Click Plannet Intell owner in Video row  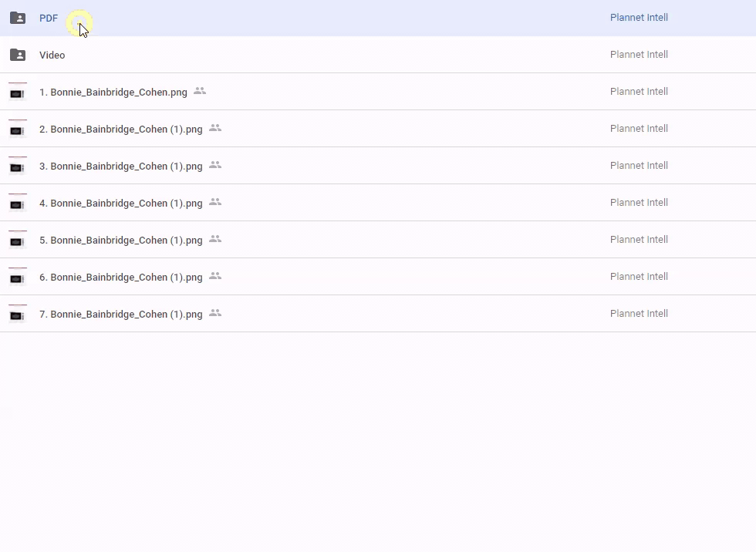[639, 55]
